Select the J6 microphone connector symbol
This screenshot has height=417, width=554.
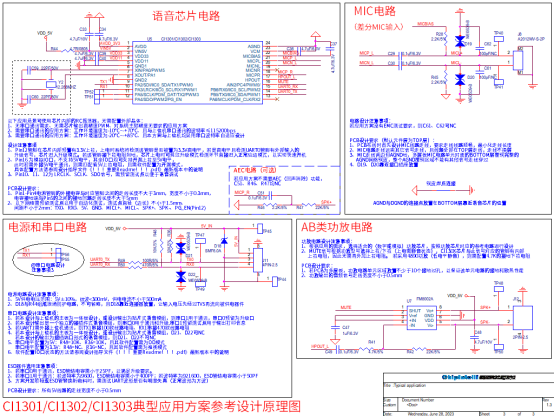click(x=518, y=60)
